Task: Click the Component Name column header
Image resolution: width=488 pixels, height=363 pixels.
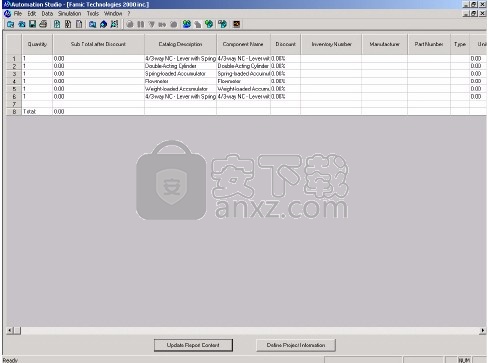Action: pos(243,44)
